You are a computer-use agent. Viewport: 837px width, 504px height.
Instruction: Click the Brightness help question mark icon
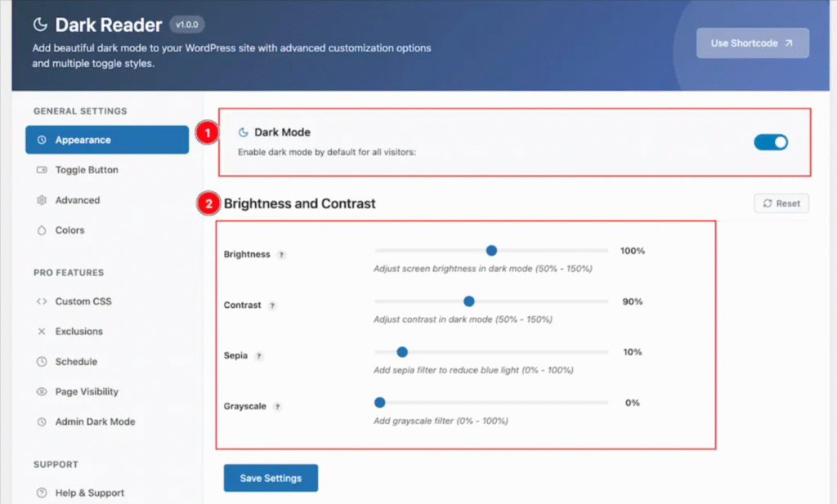(x=281, y=255)
